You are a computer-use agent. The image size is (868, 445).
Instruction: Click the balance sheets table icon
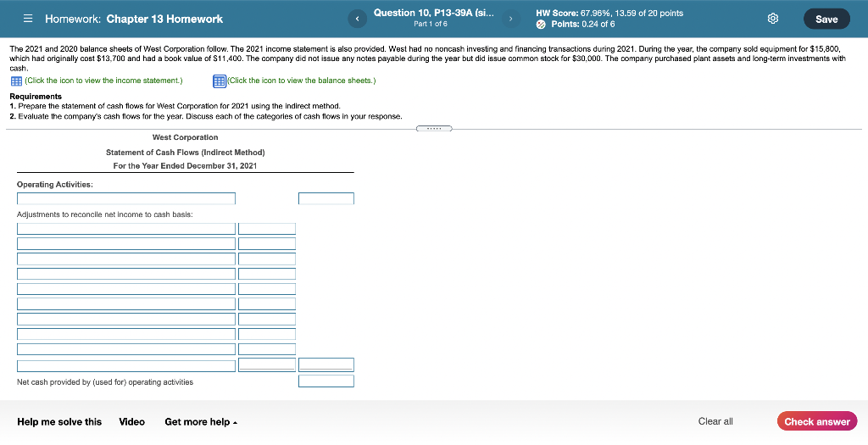(x=220, y=81)
